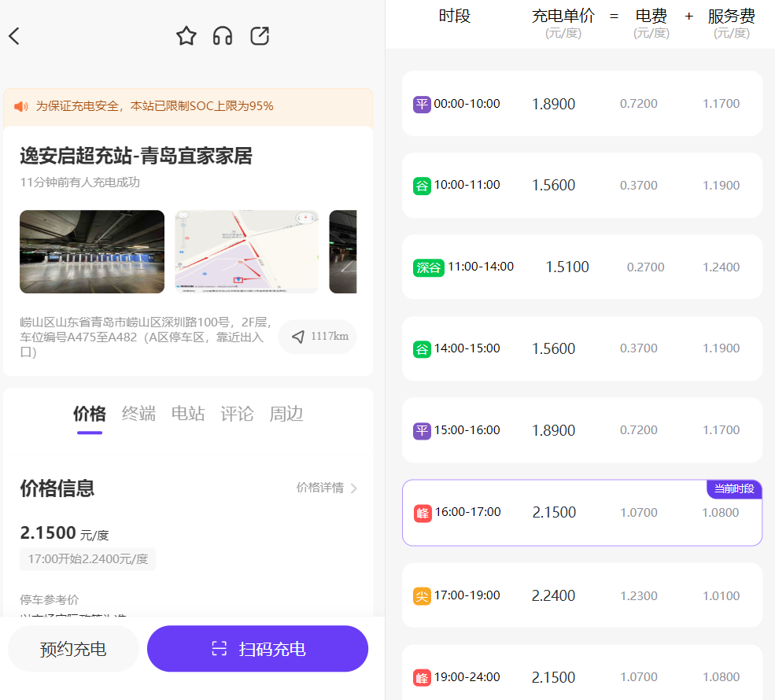775x700 pixels.
Task: Select the 11:00-14:00 time period row
Action: click(x=582, y=267)
